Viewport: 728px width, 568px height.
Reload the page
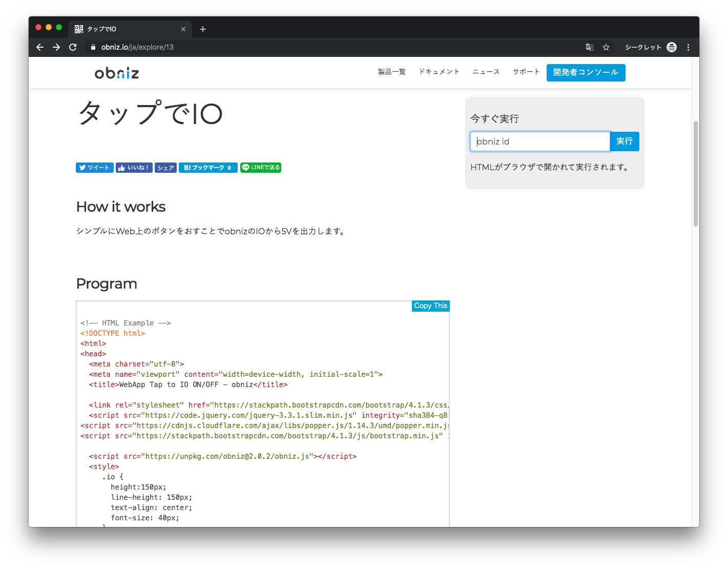pos(73,47)
